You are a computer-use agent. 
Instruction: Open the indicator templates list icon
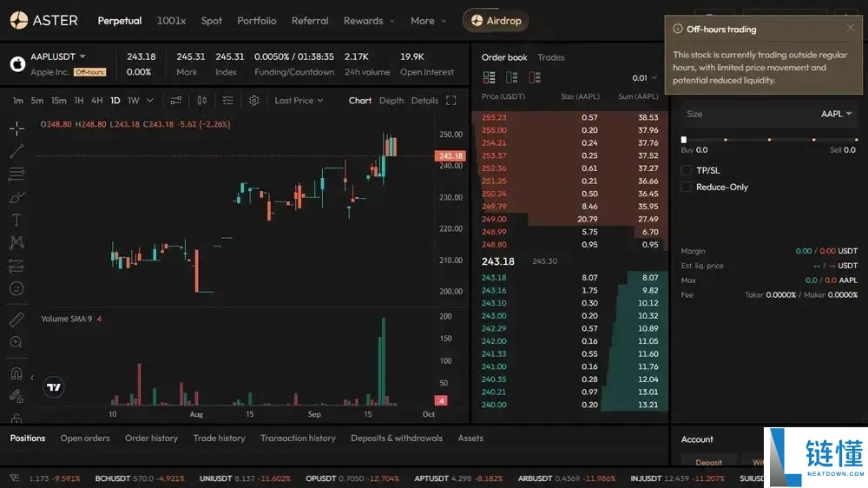(227, 100)
